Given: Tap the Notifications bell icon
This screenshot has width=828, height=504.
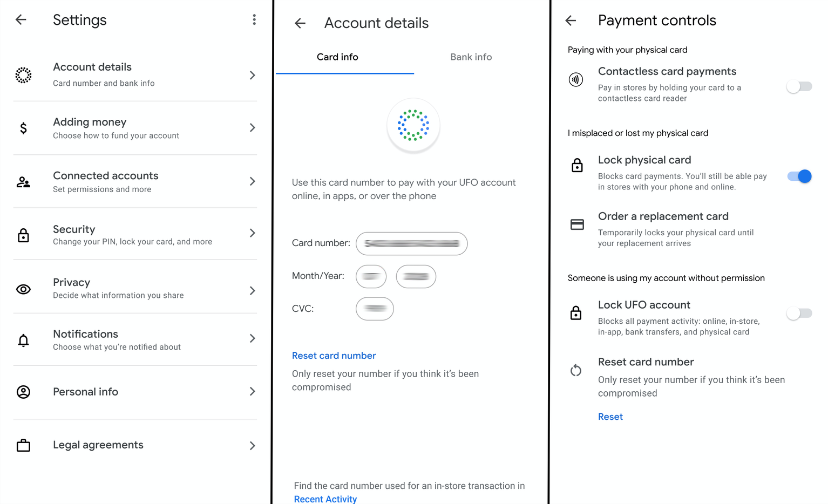Looking at the screenshot, I should [x=23, y=340].
